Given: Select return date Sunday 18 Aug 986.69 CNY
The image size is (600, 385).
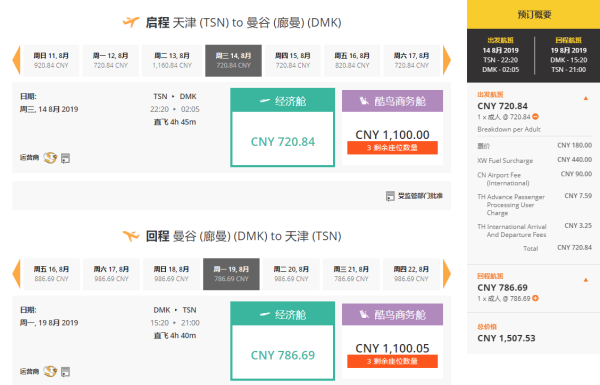Looking at the screenshot, I should click(171, 274).
